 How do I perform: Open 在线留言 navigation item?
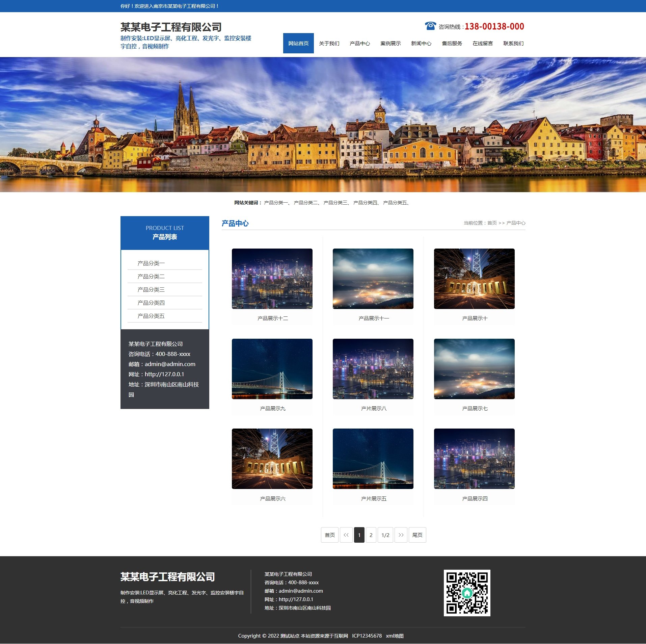pyautogui.click(x=482, y=43)
